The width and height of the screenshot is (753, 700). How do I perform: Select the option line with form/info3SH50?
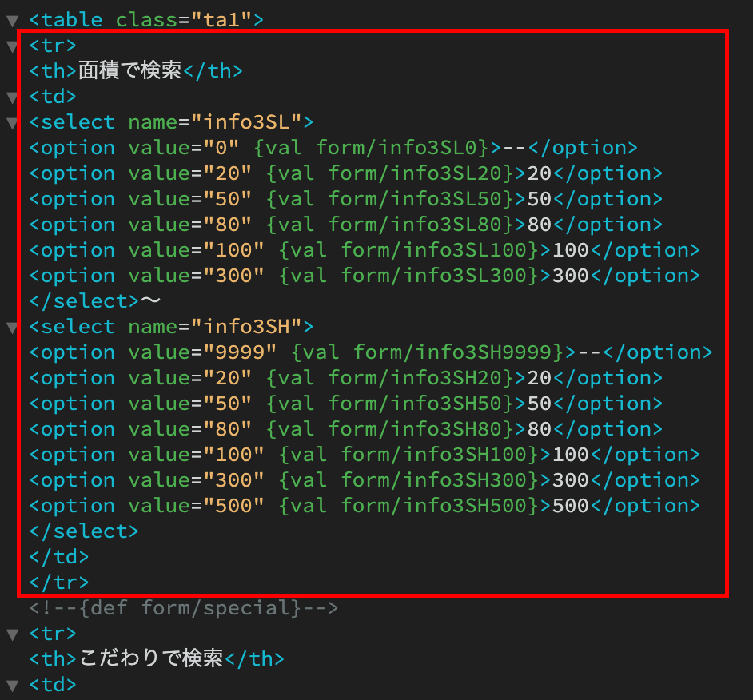346,404
